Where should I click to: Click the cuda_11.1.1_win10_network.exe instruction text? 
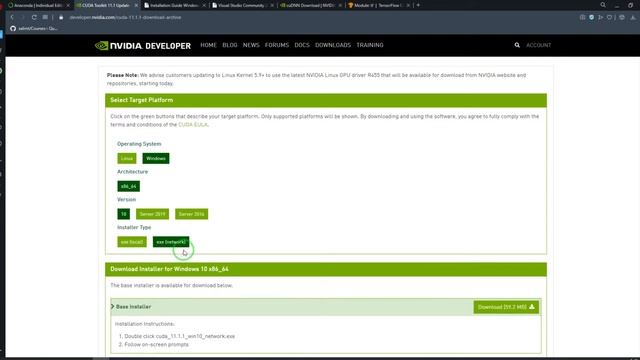pos(180,336)
